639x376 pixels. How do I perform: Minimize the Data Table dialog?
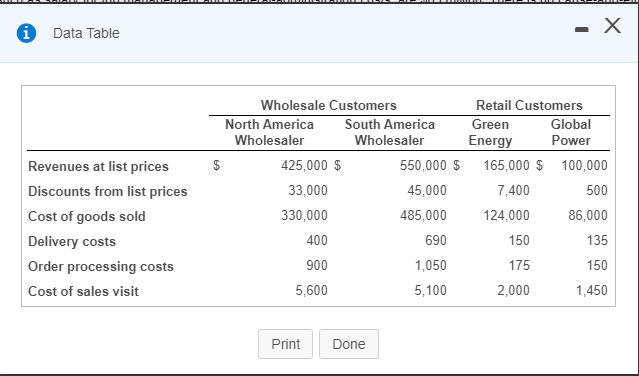pyautogui.click(x=582, y=29)
